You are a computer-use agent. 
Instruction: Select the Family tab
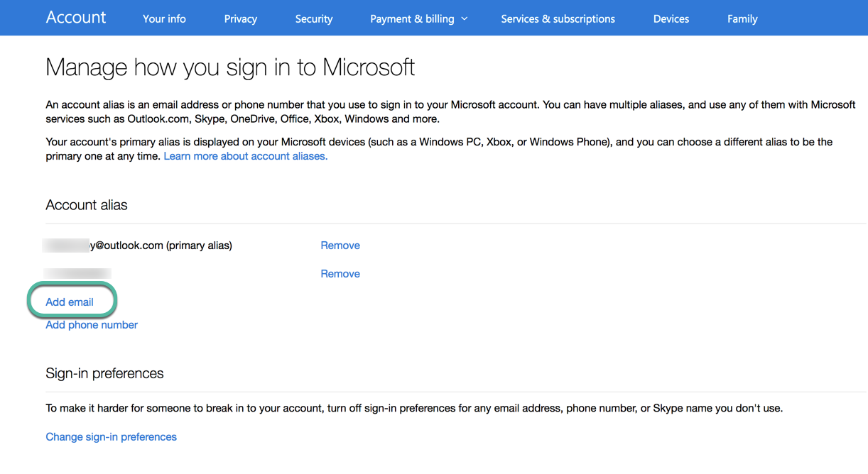click(742, 19)
